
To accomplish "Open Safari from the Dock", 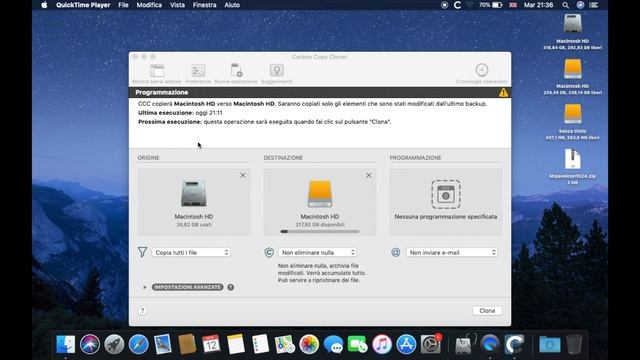I will tap(139, 344).
